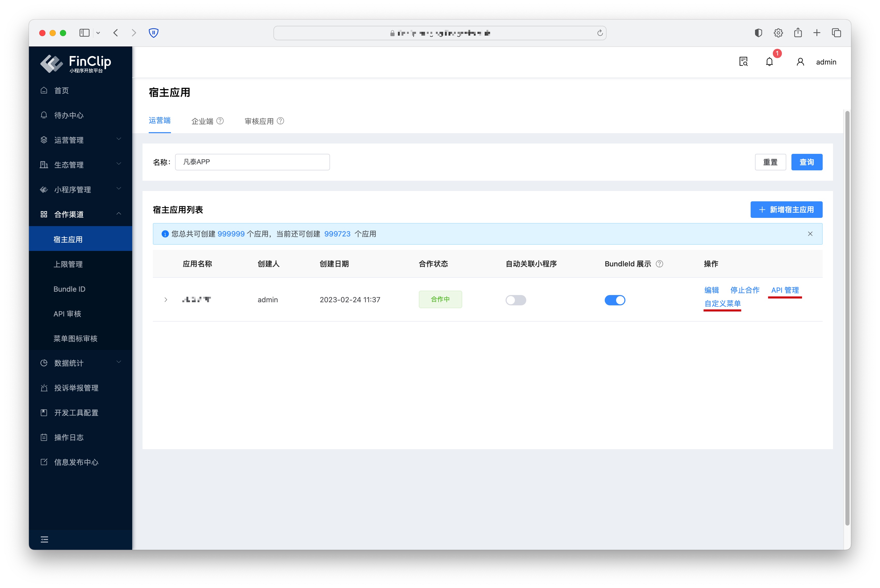Reload page with the refresh icon
880x588 pixels.
(x=600, y=33)
